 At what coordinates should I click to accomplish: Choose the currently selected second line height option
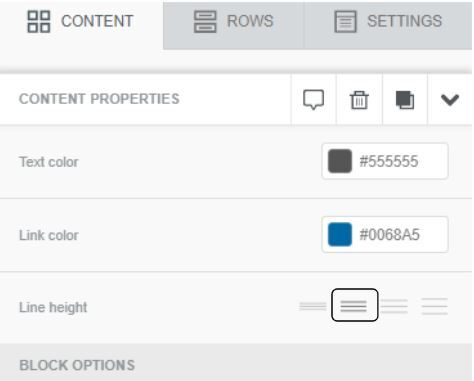354,305
